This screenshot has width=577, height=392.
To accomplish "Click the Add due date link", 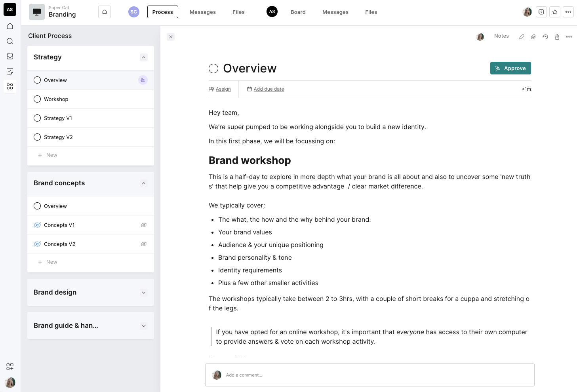I will point(269,89).
